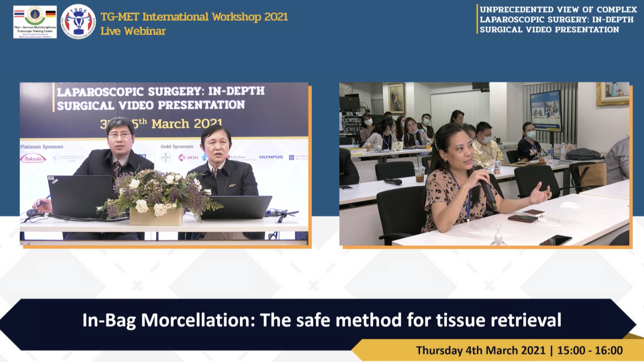The image size is (644, 362).
Task: Click the Platinum Sponsors label
Action: (x=42, y=147)
